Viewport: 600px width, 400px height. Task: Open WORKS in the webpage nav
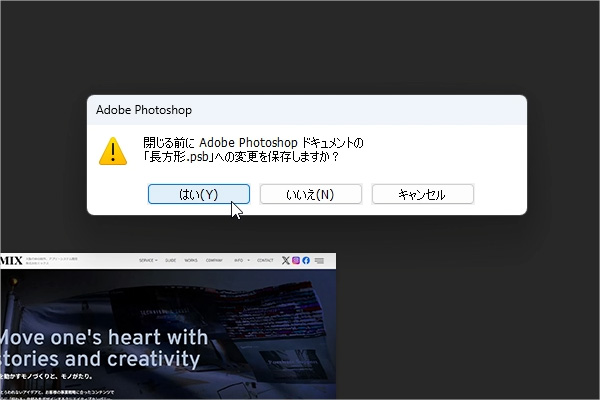coord(191,260)
